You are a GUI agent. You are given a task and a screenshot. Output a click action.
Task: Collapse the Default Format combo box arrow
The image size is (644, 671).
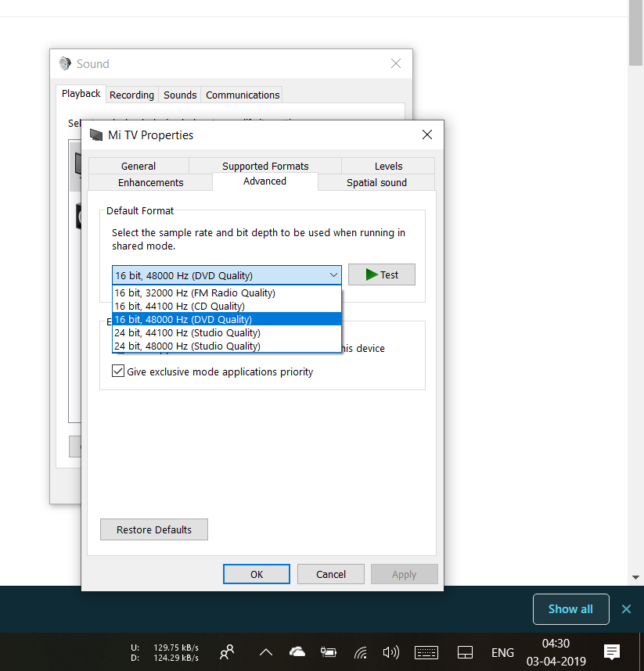[x=333, y=275]
